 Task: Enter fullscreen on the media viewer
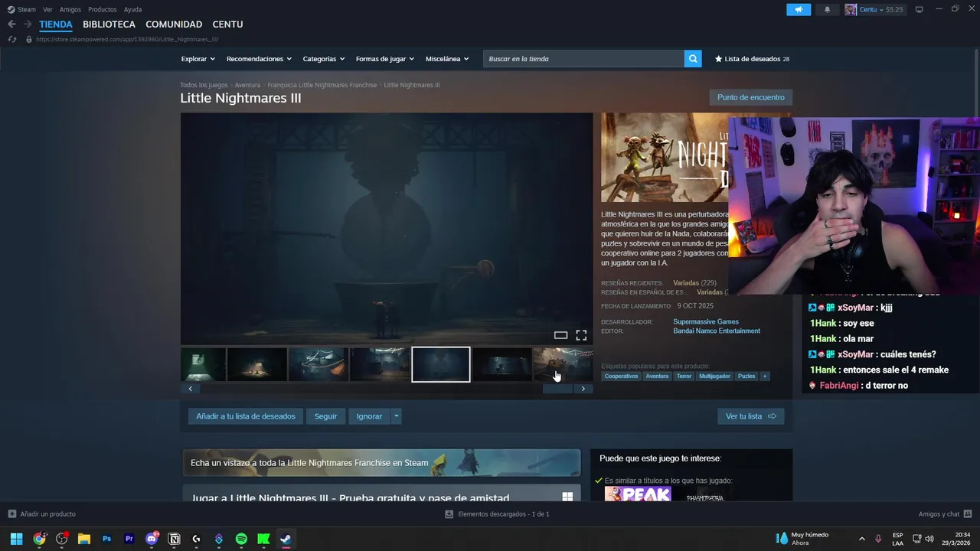coord(581,335)
